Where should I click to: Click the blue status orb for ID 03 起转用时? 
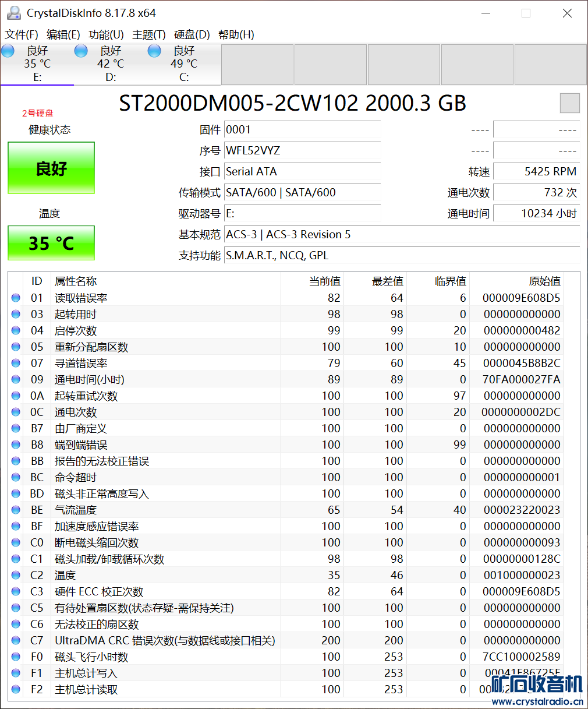click(x=15, y=314)
